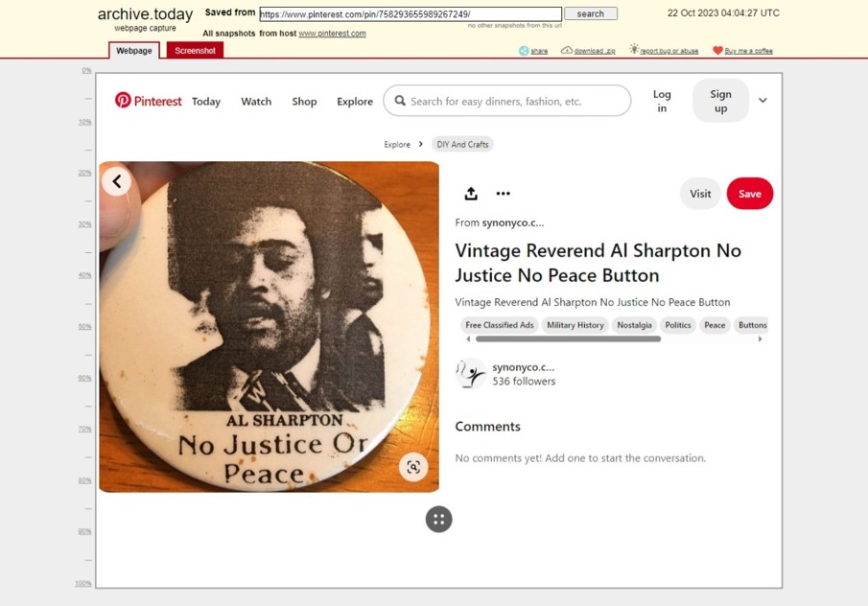Open the www.pinterest.com host link
This screenshot has height=606, width=868.
(332, 34)
